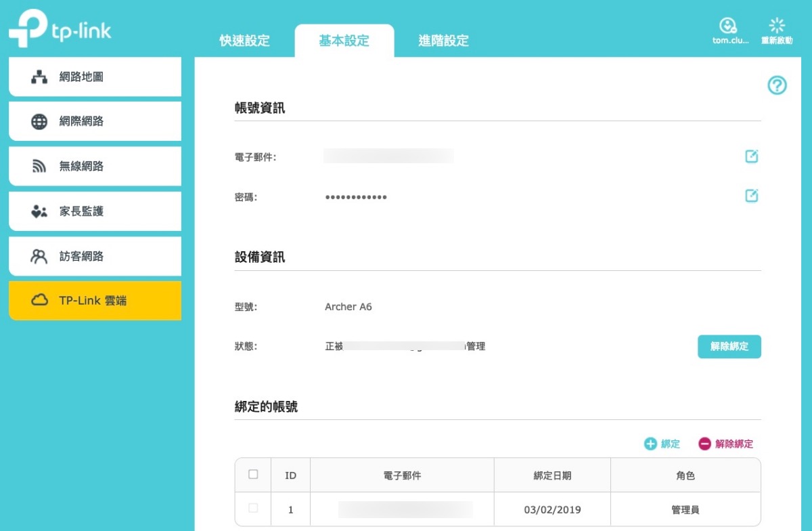Toggle the select-all checkbox in table header
The width and height of the screenshot is (812, 531).
pyautogui.click(x=253, y=474)
